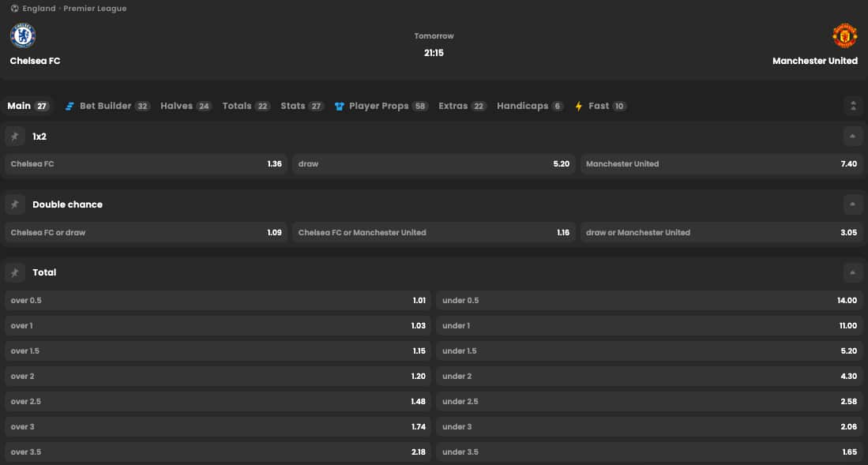Select under 1.5 at 5.20
868x465 pixels.
[650, 351]
